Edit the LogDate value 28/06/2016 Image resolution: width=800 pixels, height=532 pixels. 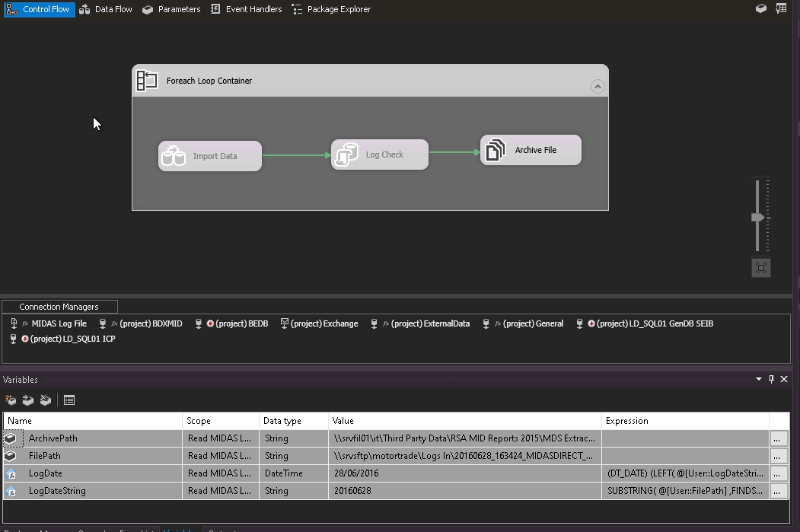pos(465,473)
